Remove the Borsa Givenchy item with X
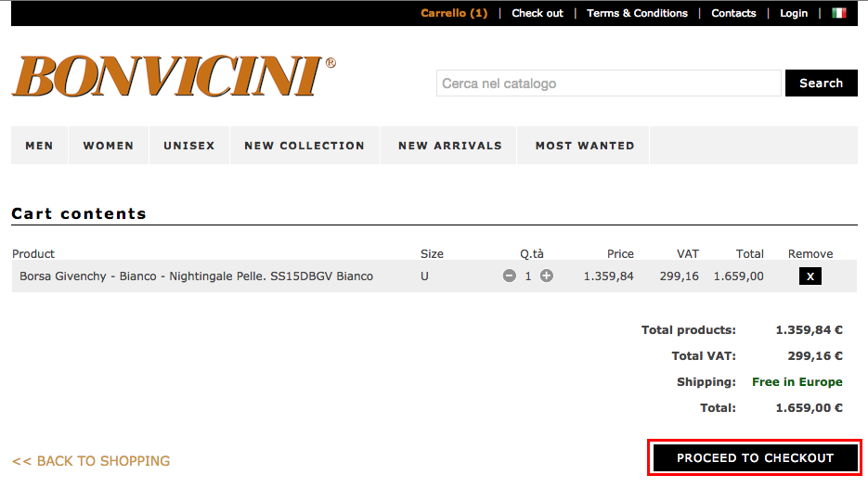The height and width of the screenshot is (488, 868). click(x=810, y=276)
